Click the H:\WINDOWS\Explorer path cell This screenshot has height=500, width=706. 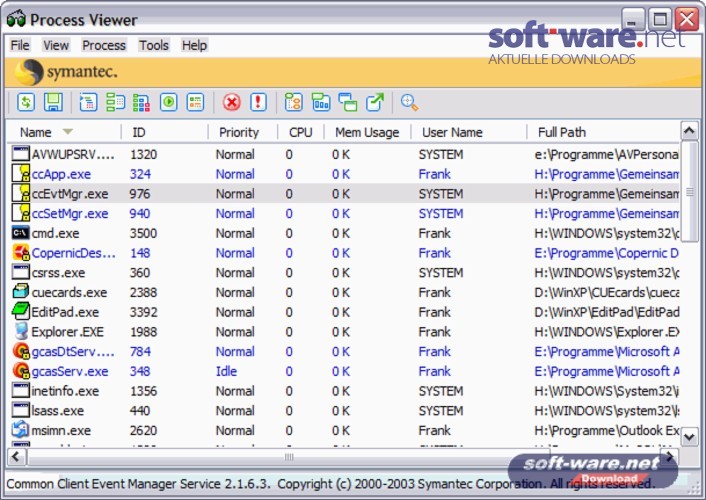(x=606, y=332)
